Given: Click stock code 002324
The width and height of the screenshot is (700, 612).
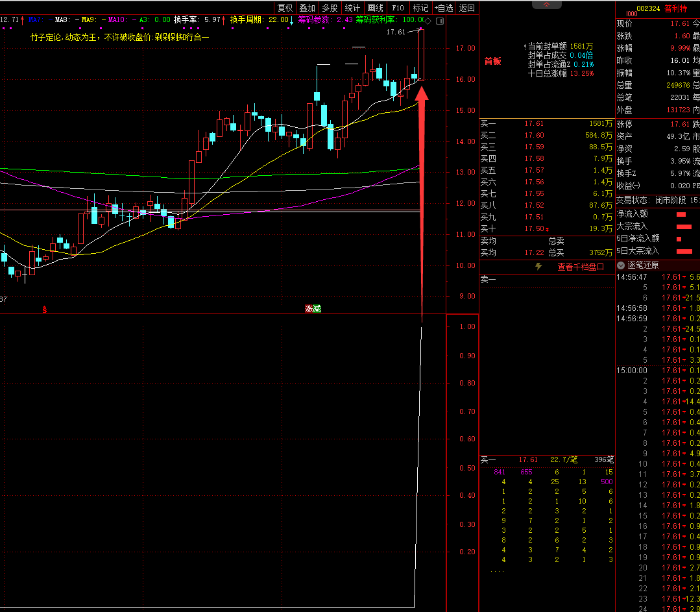Looking at the screenshot, I should 647,8.
